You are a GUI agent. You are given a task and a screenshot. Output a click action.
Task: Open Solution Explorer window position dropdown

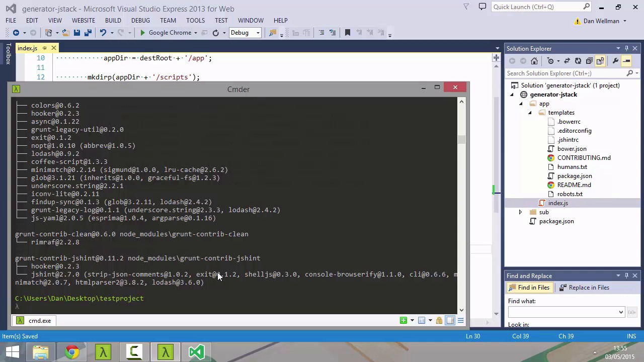pos(618,49)
